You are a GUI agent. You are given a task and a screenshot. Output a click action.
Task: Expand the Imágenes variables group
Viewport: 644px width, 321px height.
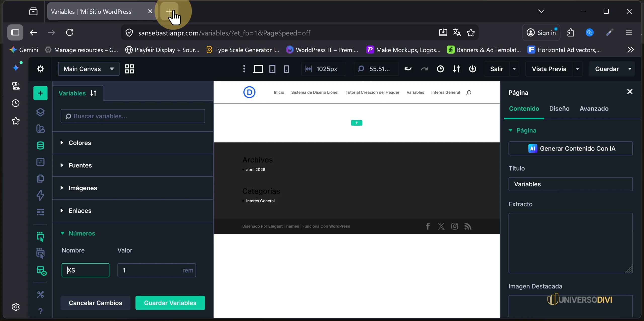click(x=133, y=188)
